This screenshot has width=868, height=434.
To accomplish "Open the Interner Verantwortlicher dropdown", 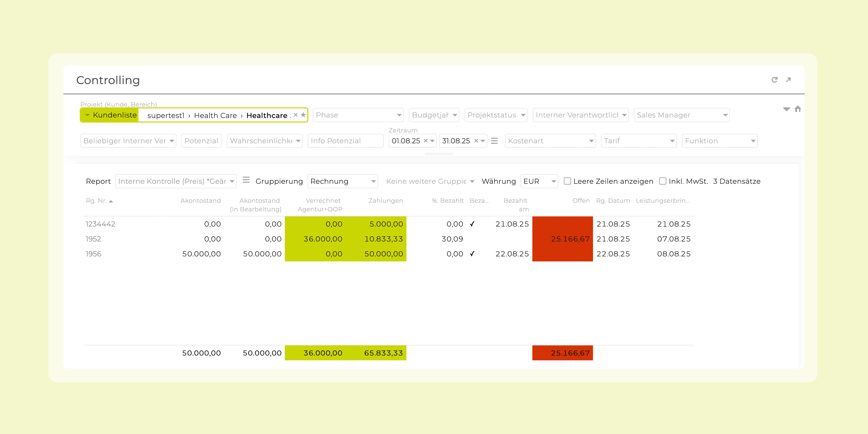I will [x=580, y=115].
